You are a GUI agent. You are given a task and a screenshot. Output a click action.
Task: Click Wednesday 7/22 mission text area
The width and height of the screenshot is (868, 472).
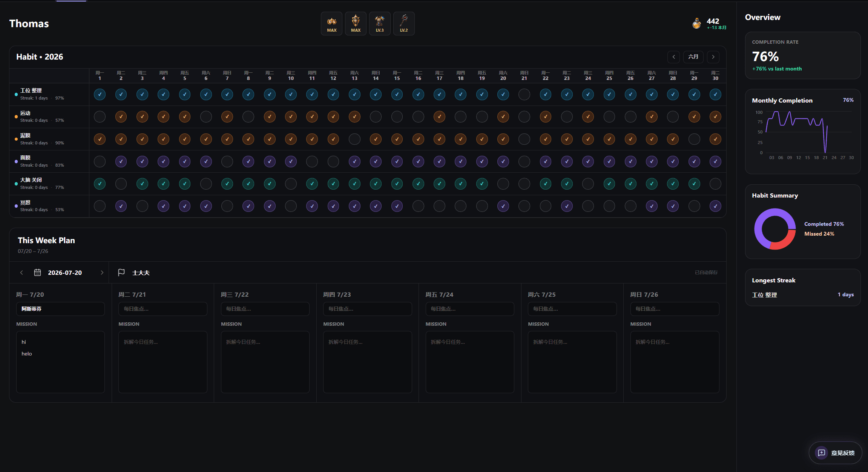265,362
